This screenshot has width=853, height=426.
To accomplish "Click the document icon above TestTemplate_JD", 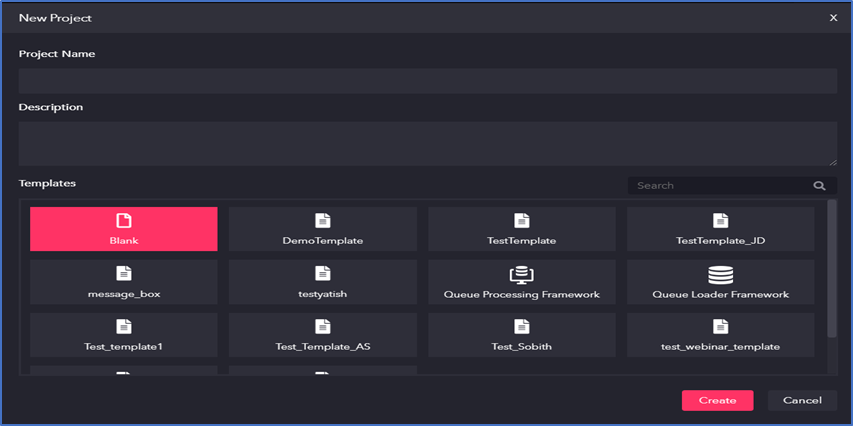I will 721,220.
